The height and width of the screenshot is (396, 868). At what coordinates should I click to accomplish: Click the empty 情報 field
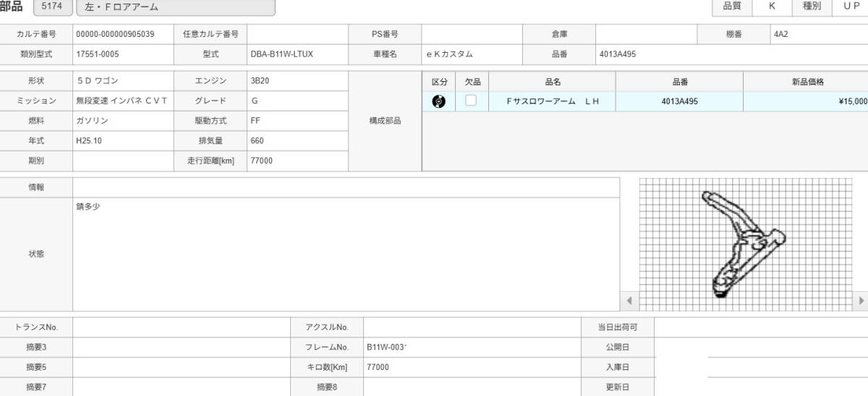point(346,187)
